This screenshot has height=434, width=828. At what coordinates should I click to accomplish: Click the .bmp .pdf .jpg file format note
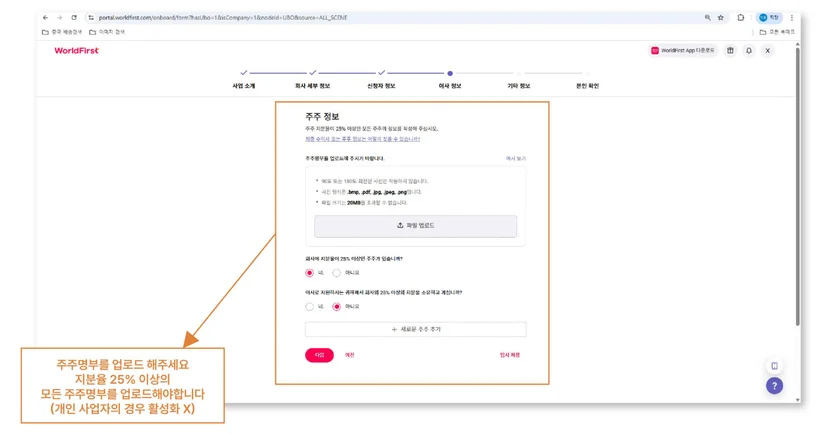pyautogui.click(x=372, y=192)
